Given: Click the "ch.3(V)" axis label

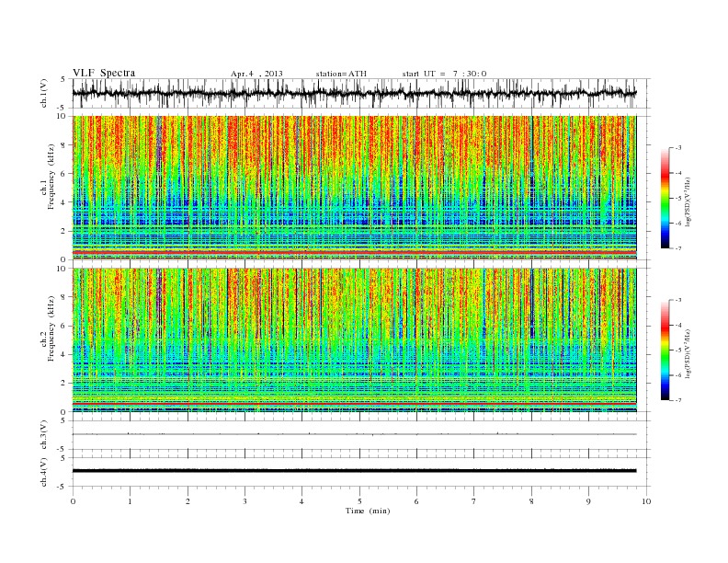Looking at the screenshot, I should click(44, 435).
